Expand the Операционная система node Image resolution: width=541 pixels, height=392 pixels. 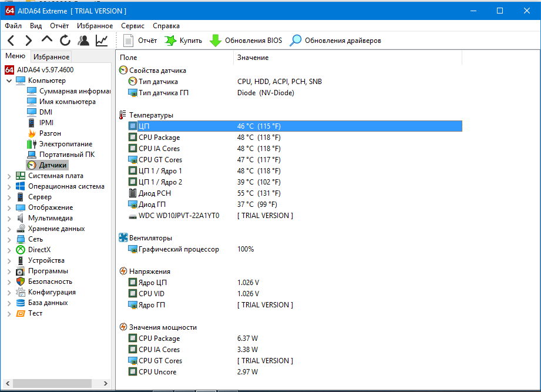(x=9, y=187)
